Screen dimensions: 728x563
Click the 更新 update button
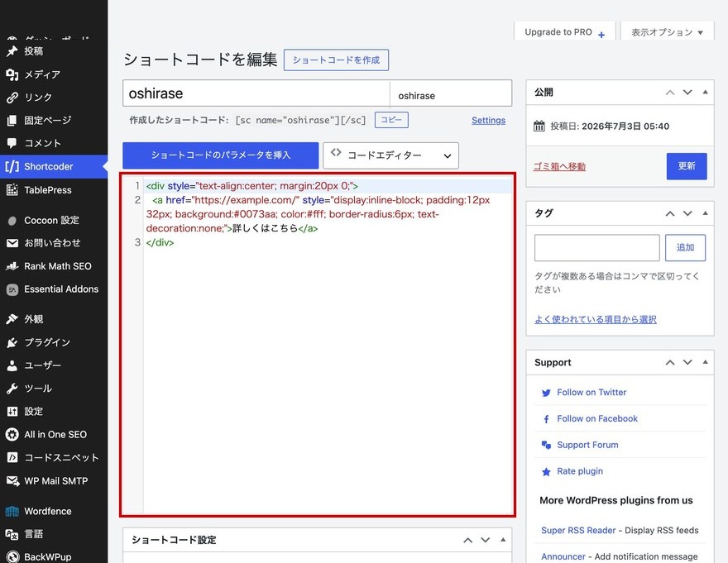[x=687, y=166]
